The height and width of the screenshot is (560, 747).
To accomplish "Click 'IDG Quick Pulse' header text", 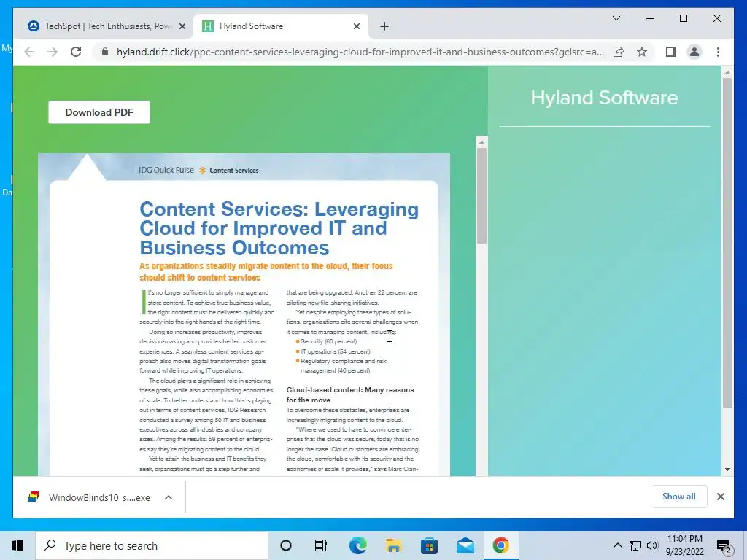I will tap(166, 170).
